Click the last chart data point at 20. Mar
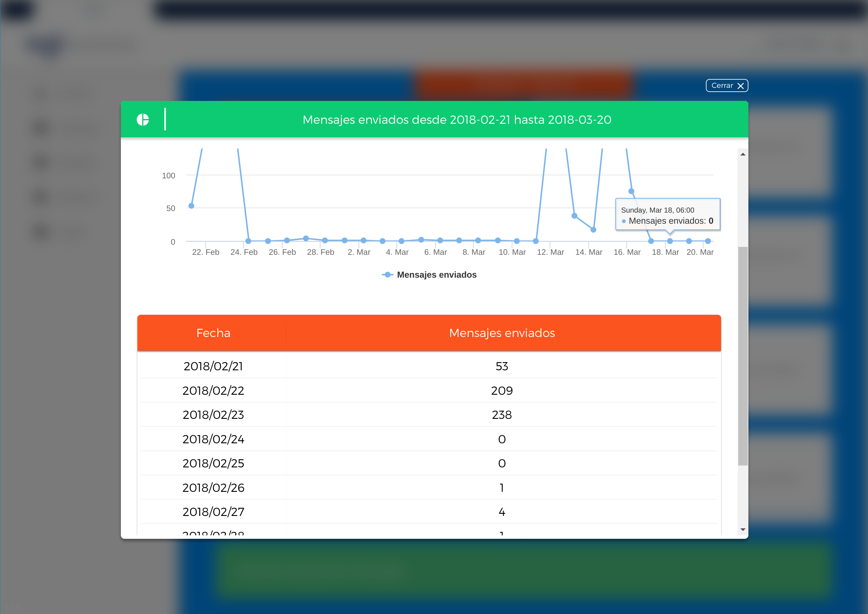 tap(708, 241)
